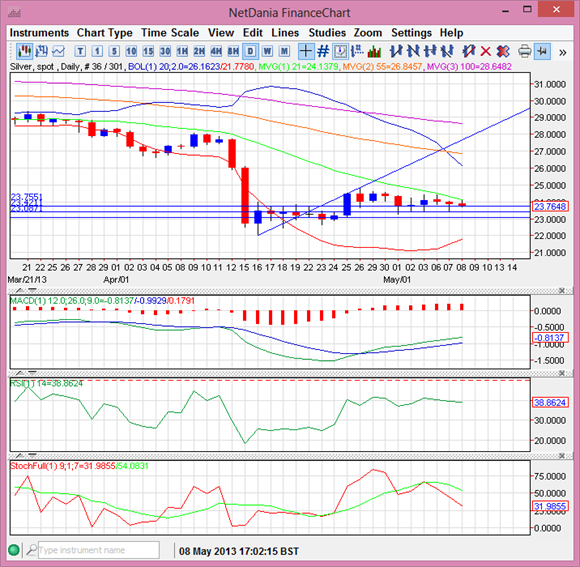
Task: Click the StochFull(1) 9;1;7 legend
Action: point(79,466)
